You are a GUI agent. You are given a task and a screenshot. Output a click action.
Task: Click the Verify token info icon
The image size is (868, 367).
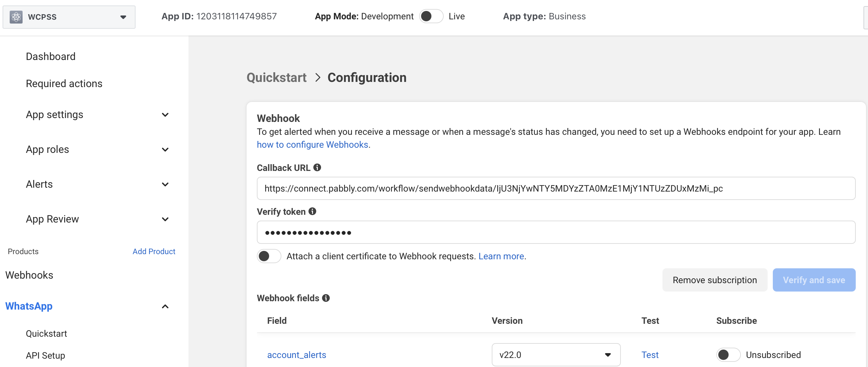312,211
